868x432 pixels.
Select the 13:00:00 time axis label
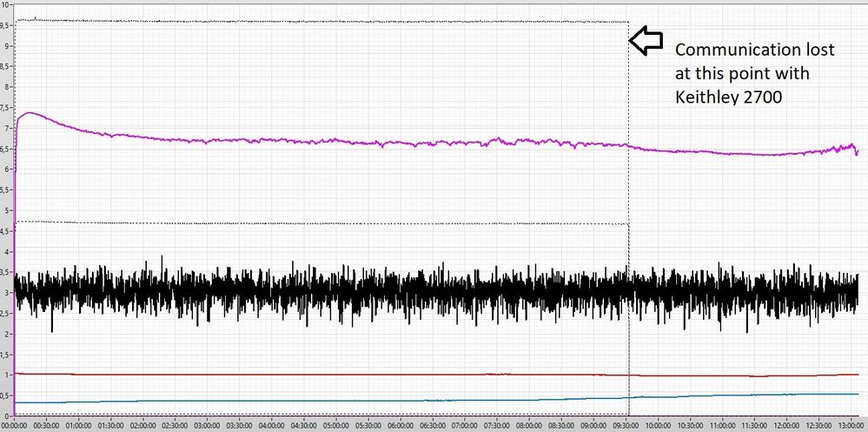click(850, 427)
